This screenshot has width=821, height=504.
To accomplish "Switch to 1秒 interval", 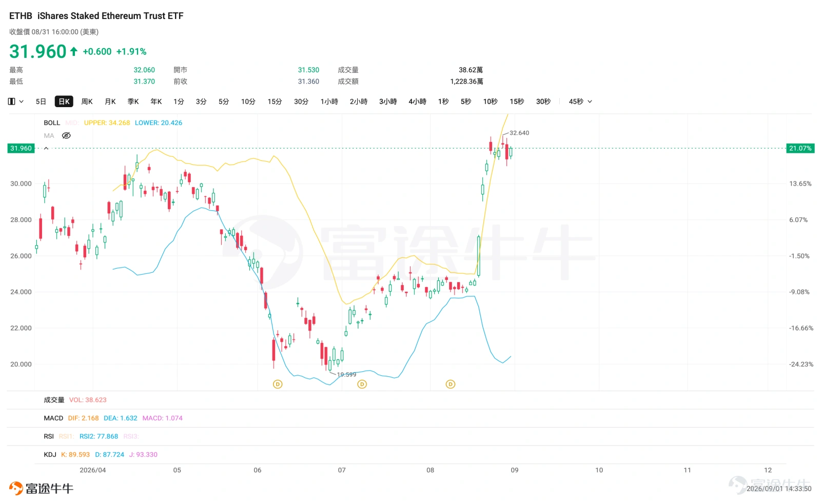I will [x=443, y=102].
